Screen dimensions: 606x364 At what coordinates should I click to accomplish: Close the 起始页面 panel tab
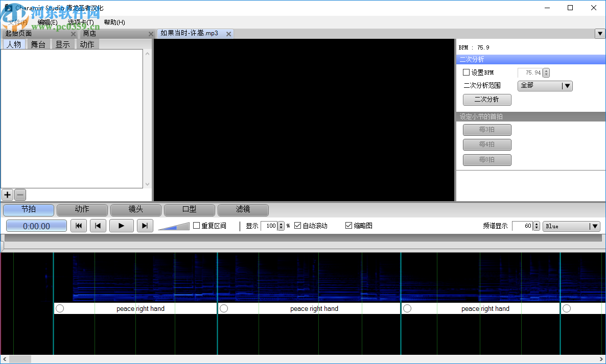click(x=73, y=34)
